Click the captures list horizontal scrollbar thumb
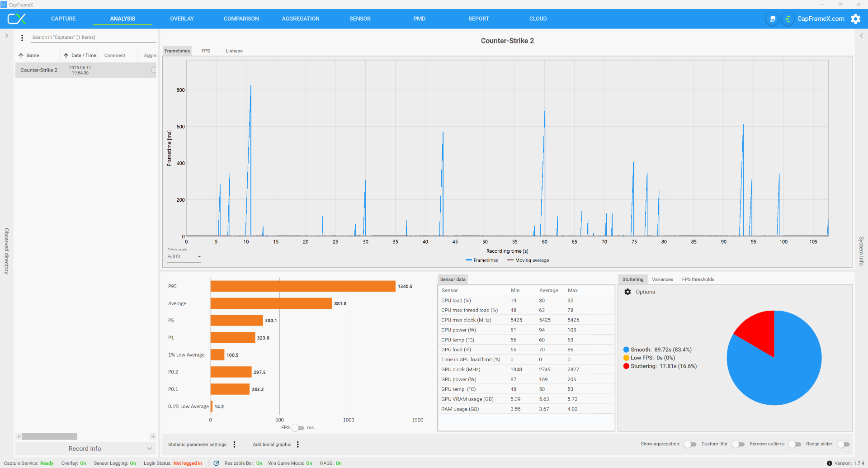Screen dimensions: 868x468 tap(50, 437)
